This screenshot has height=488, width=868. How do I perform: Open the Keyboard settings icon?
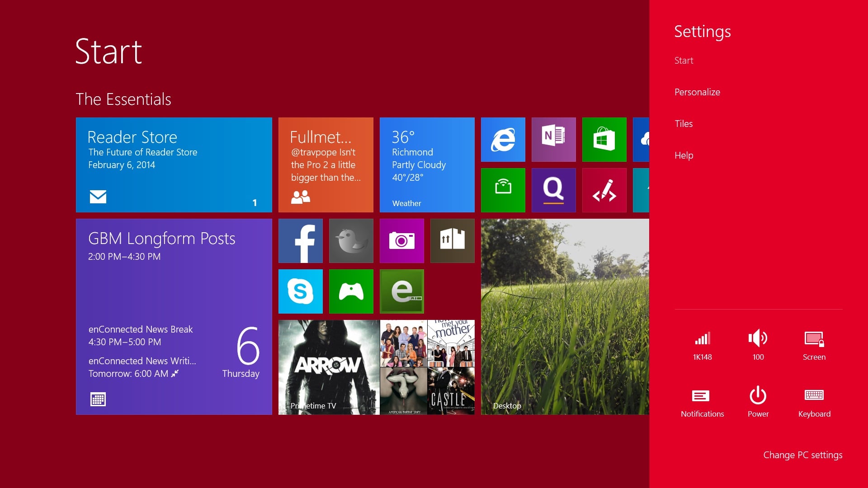tap(814, 401)
